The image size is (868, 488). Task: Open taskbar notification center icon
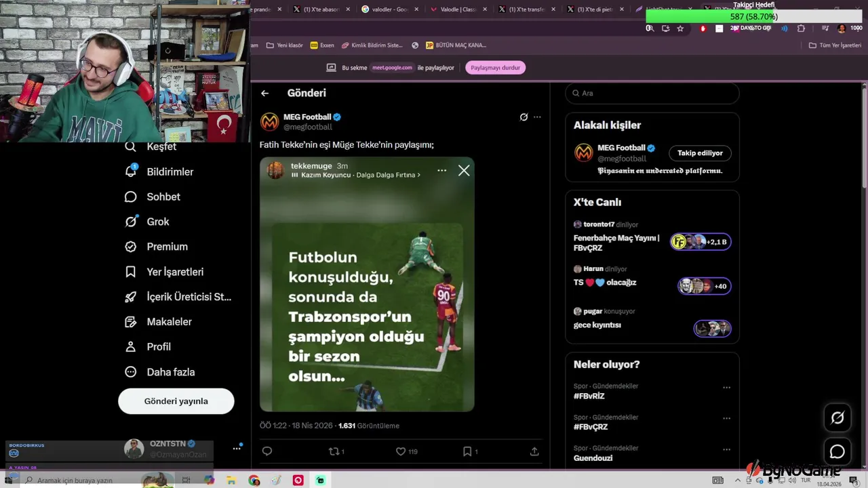853,481
